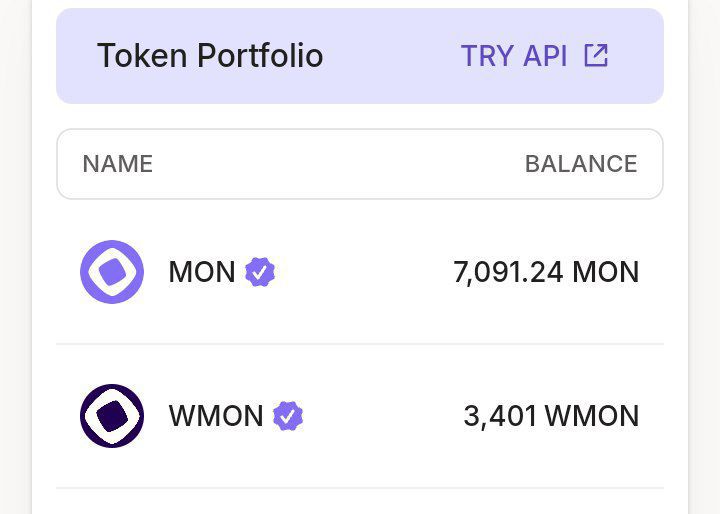Select the MON token name
This screenshot has height=514, width=720.
point(202,272)
